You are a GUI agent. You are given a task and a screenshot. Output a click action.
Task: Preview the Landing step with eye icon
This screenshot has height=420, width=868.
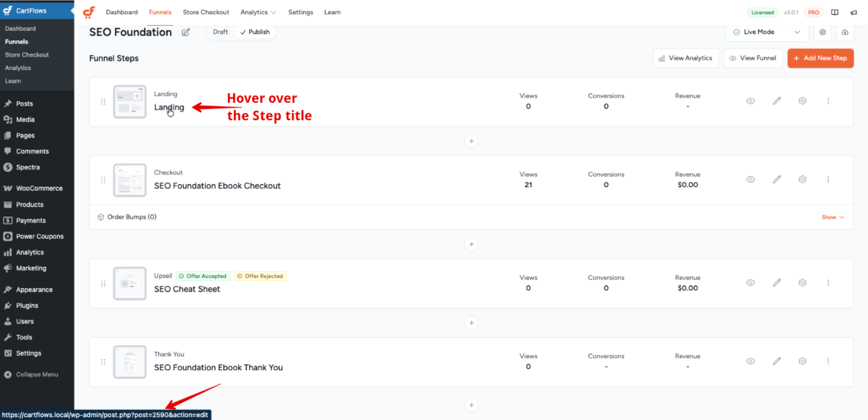click(x=750, y=101)
